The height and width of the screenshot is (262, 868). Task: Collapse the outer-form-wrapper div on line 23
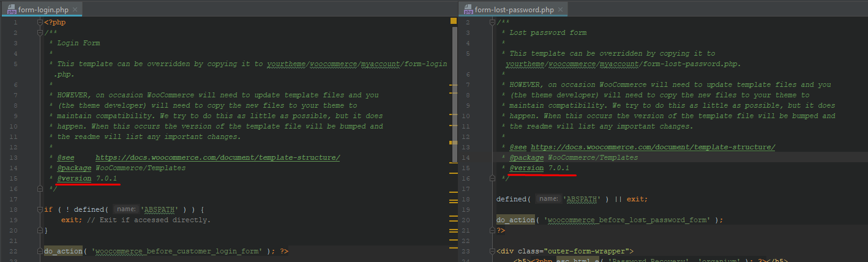(x=492, y=251)
